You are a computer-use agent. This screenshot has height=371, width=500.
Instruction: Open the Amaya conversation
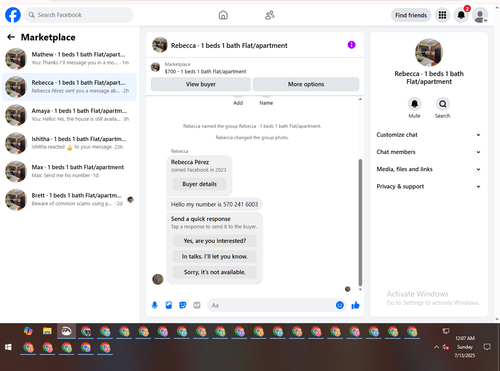coord(69,115)
